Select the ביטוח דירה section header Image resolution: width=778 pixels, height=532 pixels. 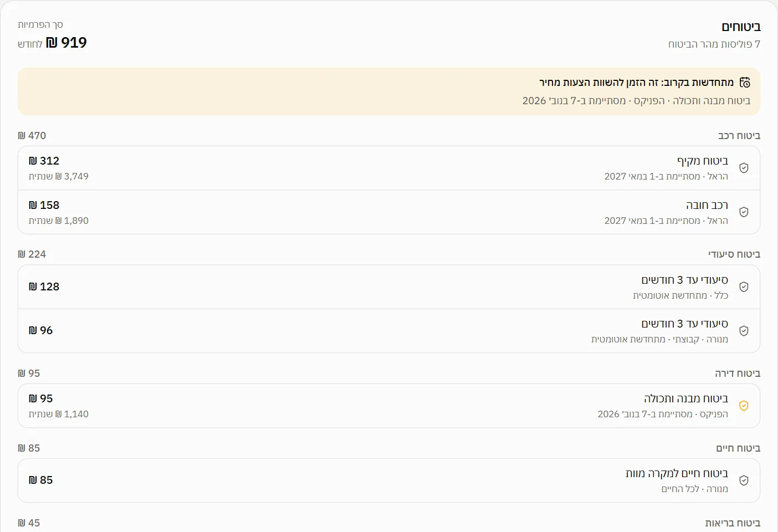pos(738,374)
